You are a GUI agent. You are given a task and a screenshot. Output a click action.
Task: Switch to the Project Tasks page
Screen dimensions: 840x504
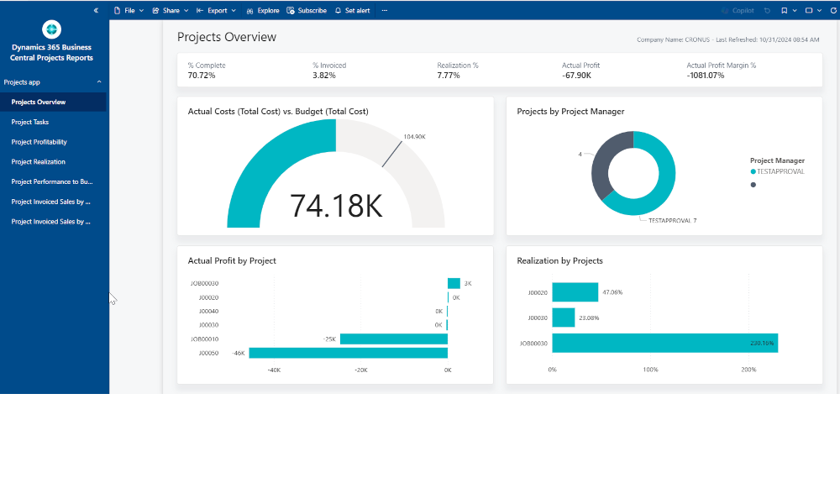coord(30,122)
